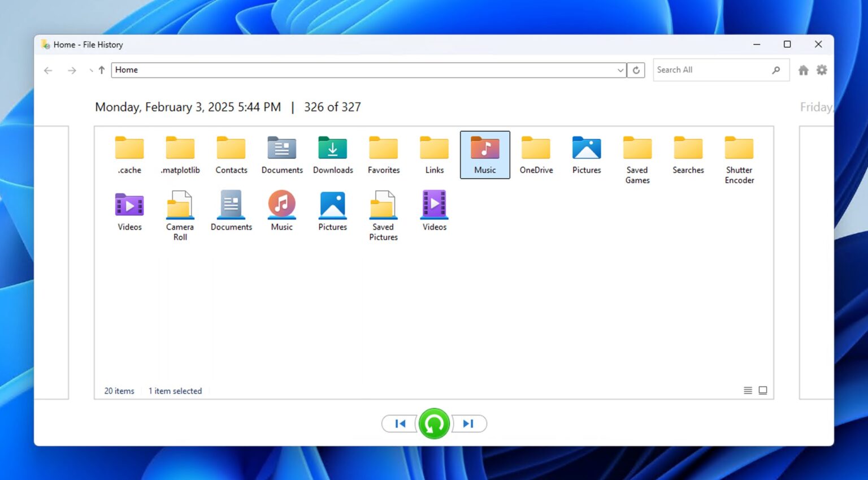Open the File History settings gear
868x480 pixels.
coord(821,70)
